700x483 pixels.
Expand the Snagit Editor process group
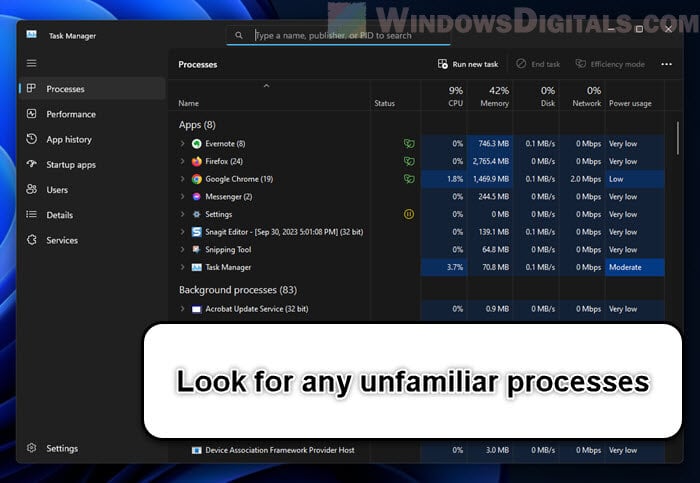[x=182, y=232]
